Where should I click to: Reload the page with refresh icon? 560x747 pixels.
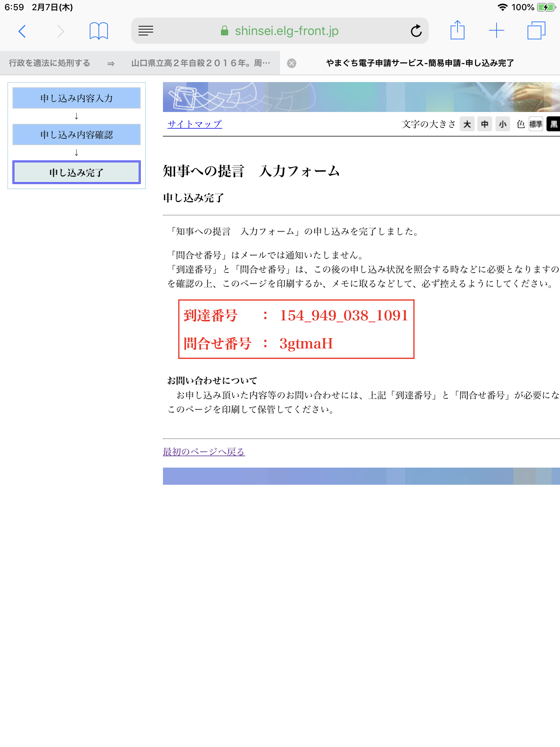pyautogui.click(x=416, y=31)
